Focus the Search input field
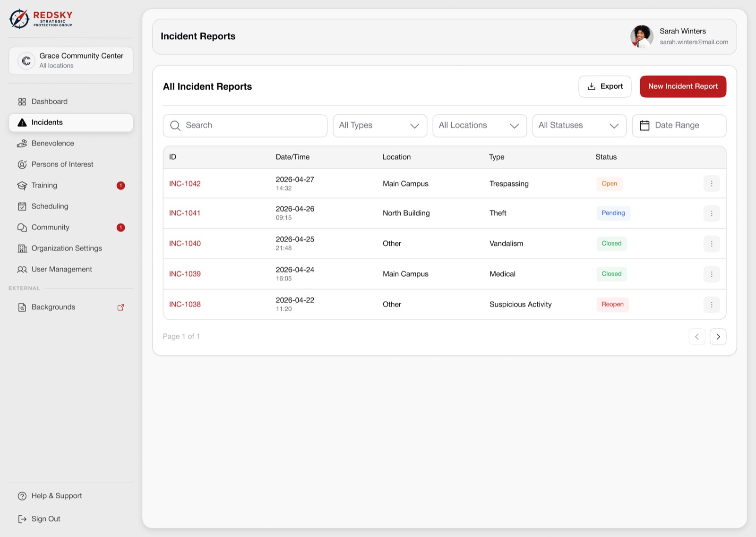Image resolution: width=756 pixels, height=537 pixels. [x=245, y=126]
